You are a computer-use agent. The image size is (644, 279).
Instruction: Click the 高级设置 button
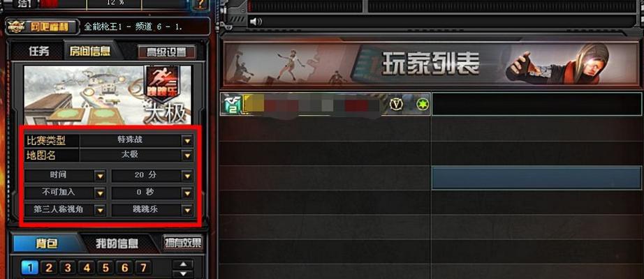click(166, 52)
